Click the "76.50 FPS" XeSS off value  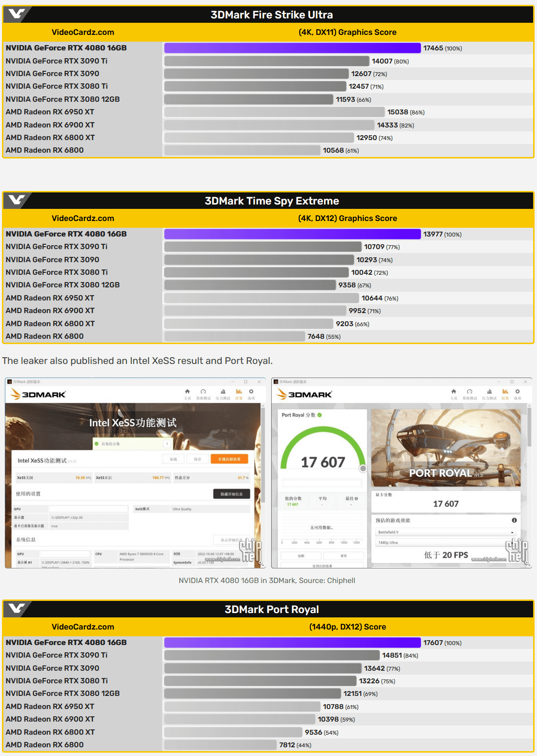point(83,478)
